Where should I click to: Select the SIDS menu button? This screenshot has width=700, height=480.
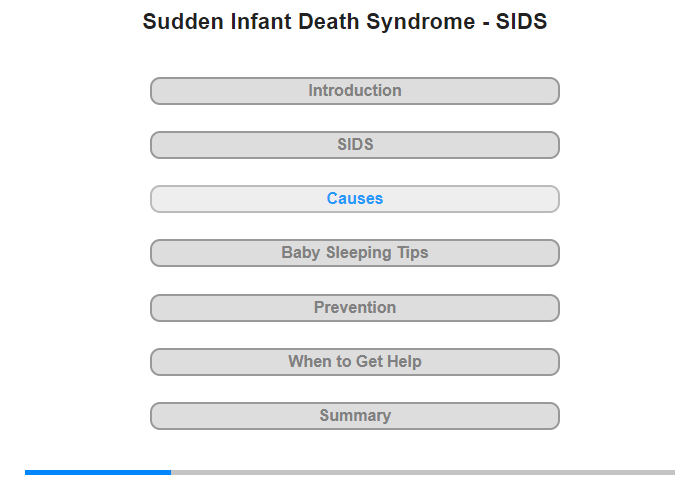[x=354, y=145]
